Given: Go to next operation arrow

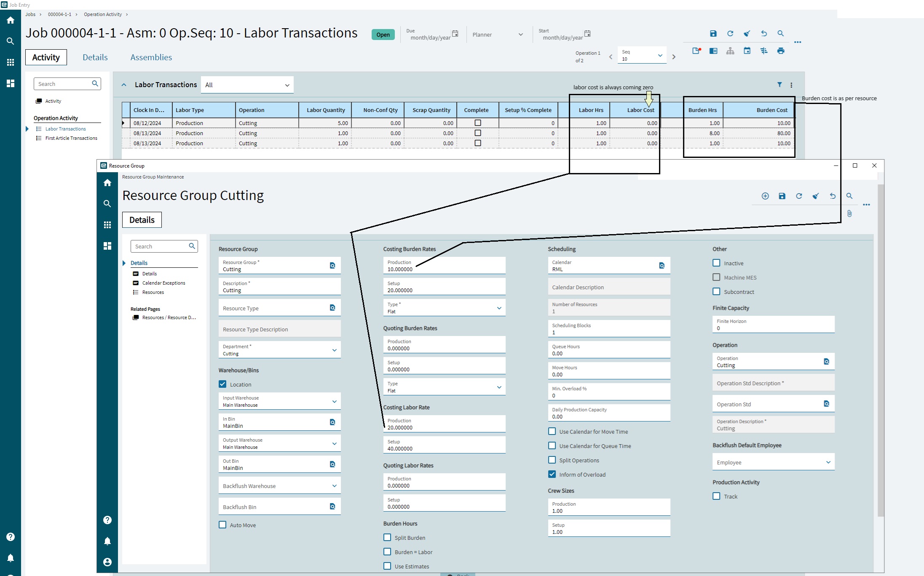Looking at the screenshot, I should click(674, 57).
